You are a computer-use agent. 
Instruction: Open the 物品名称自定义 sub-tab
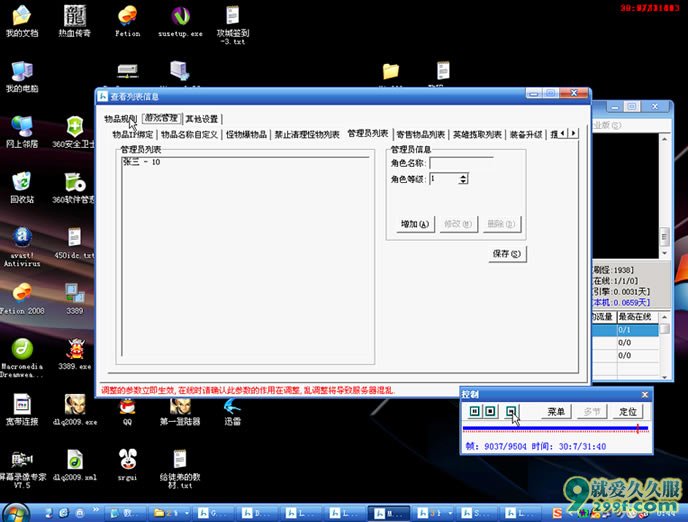click(x=189, y=135)
